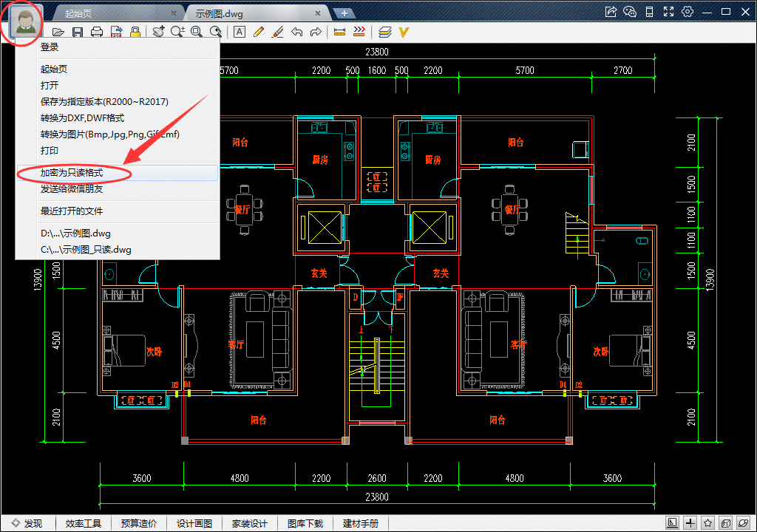Toggle the crosshair button in status bar
757x532 pixels.
pos(690,523)
